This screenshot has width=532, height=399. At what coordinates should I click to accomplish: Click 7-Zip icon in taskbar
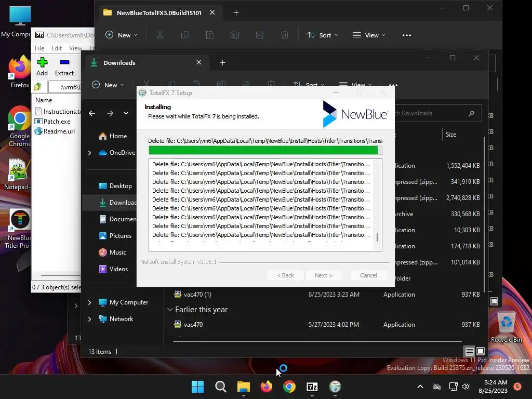(x=312, y=387)
